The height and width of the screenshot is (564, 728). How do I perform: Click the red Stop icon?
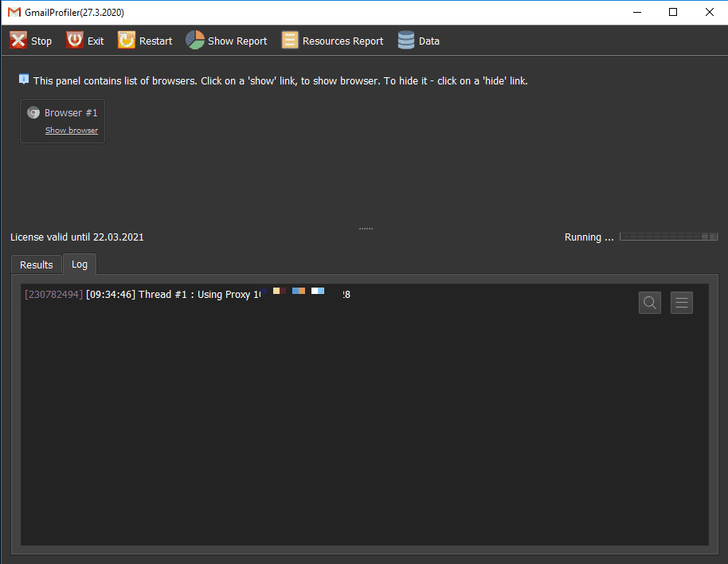pos(18,41)
